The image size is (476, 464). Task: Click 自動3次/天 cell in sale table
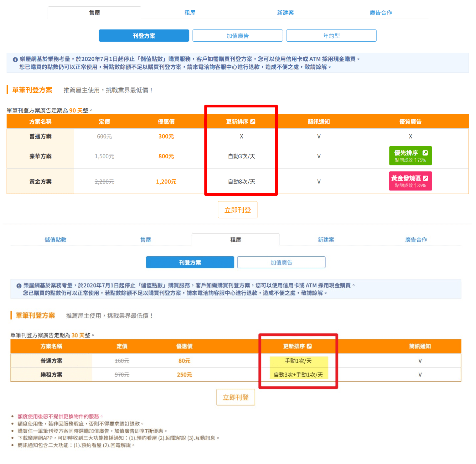(241, 156)
